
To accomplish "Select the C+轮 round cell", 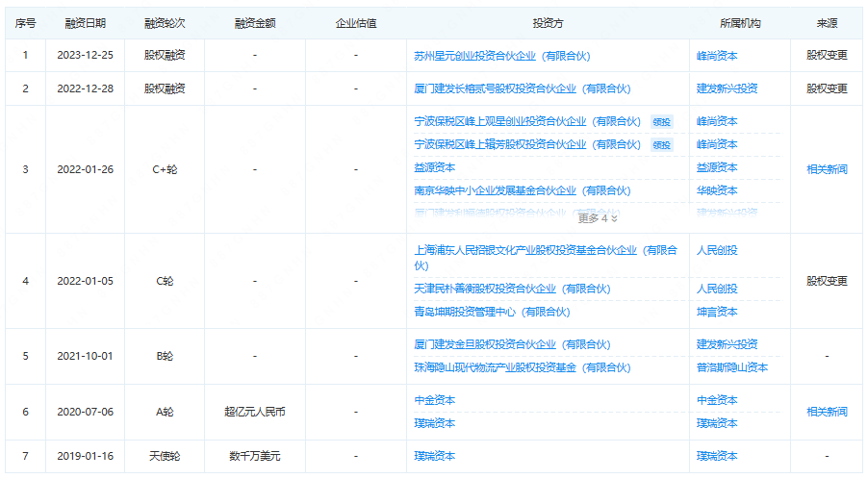I will coord(165,170).
